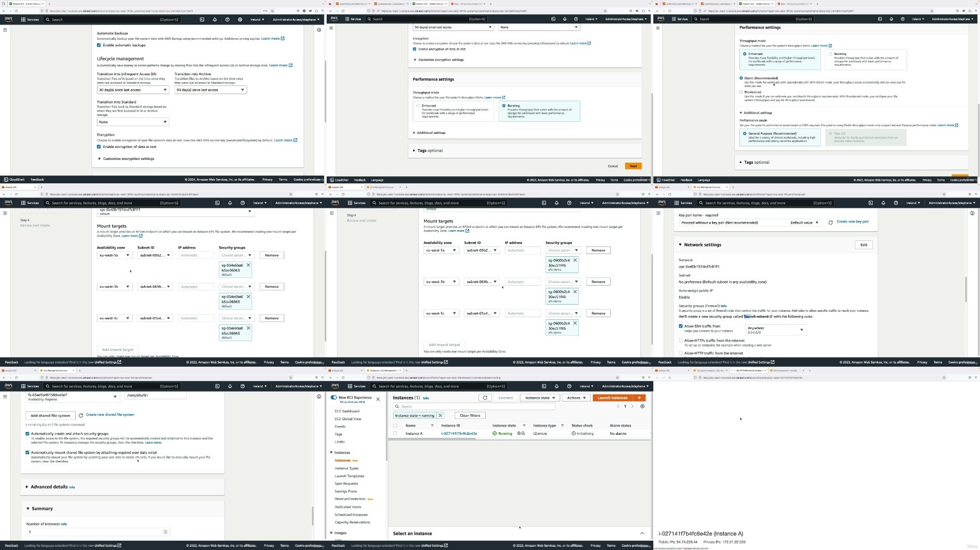Check 'Allow HTTPs traffic from the internet'
This screenshot has height=550, width=980.
(x=681, y=341)
